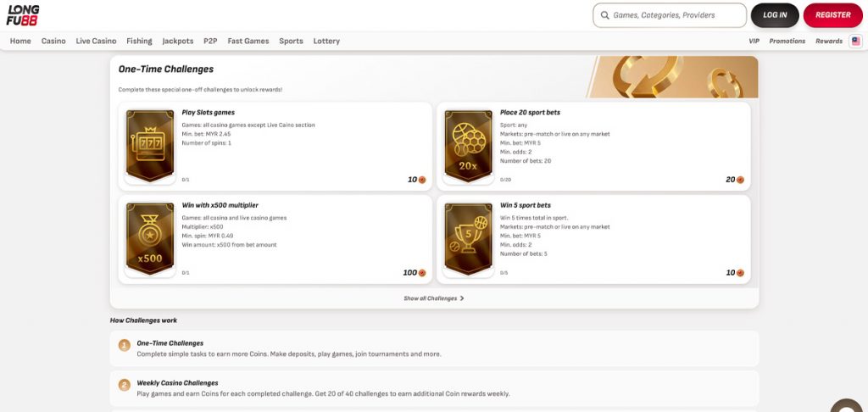Click the trophy Win 5 badge
Screen dimensions: 868x412
coord(468,239)
